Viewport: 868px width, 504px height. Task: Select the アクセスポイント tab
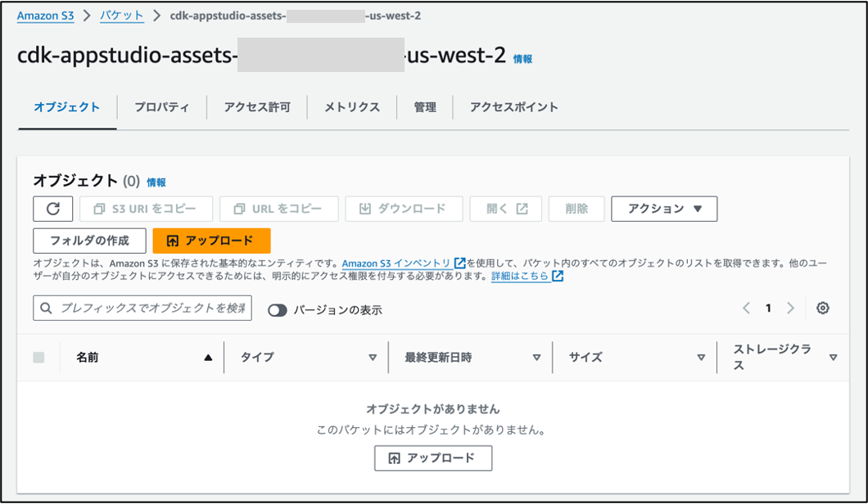513,107
